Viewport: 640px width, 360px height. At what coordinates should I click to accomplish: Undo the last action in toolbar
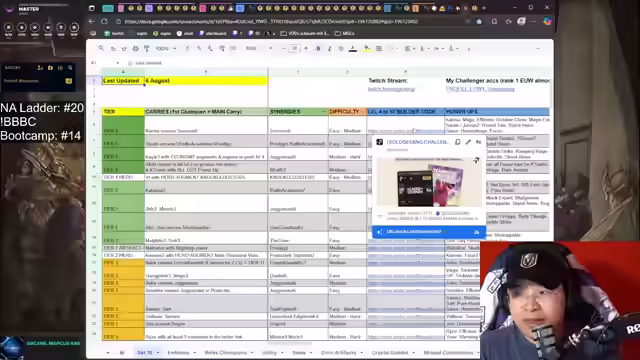coord(113,49)
